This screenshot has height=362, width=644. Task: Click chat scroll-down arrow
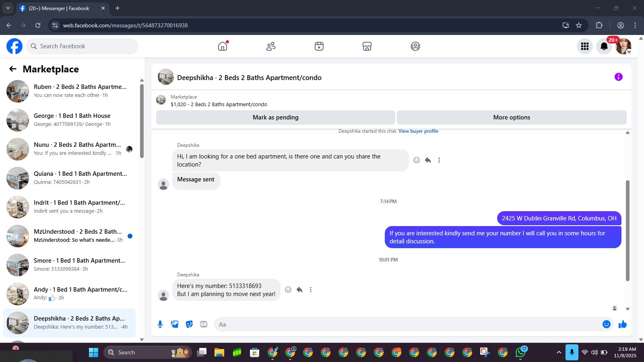click(x=627, y=309)
